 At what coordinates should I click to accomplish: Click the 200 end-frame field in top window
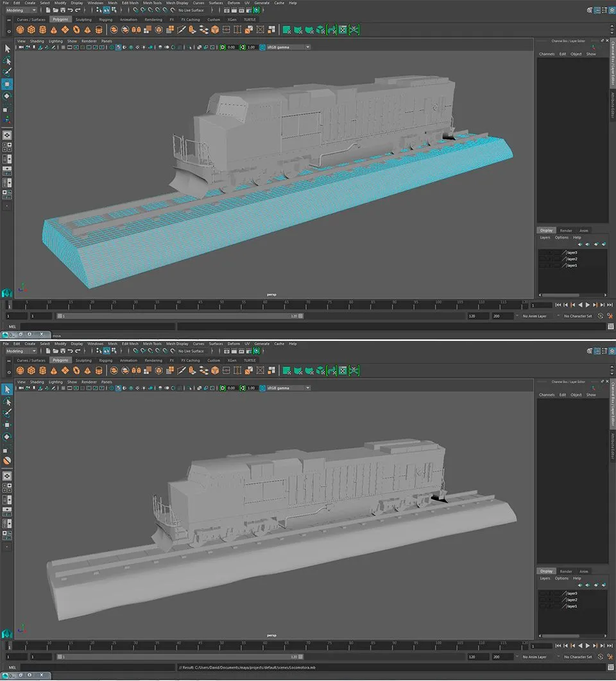pos(502,316)
